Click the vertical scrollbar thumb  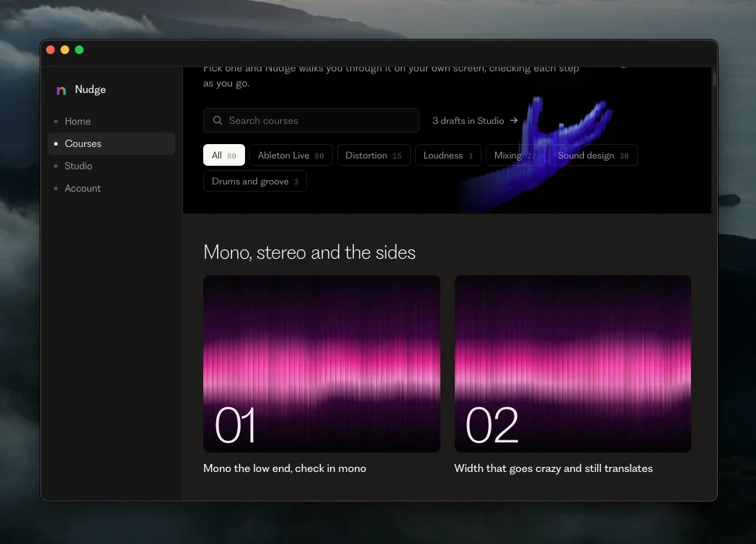(714, 79)
